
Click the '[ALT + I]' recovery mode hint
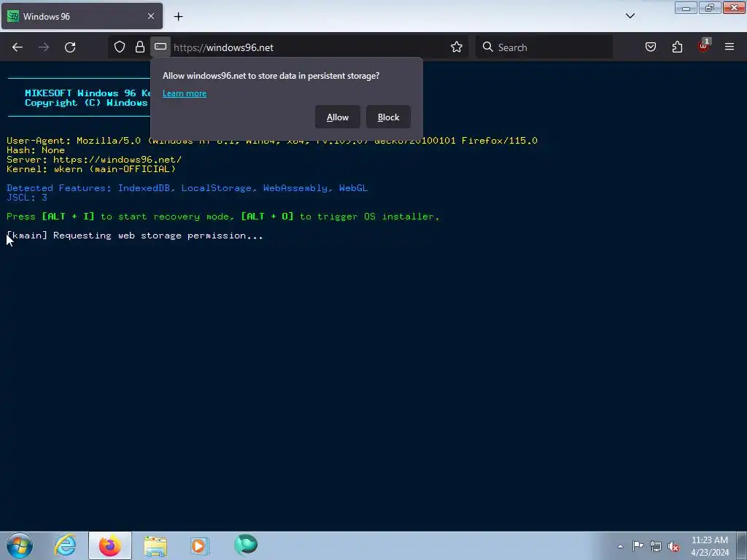(68, 217)
